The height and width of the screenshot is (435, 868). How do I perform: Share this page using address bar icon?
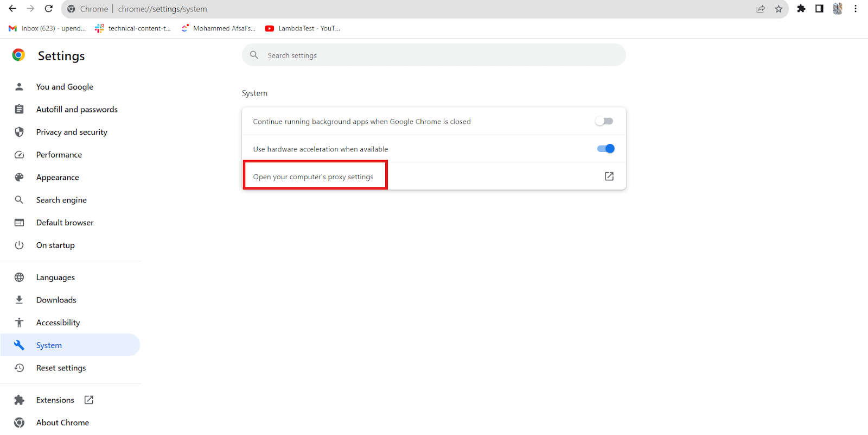point(761,9)
